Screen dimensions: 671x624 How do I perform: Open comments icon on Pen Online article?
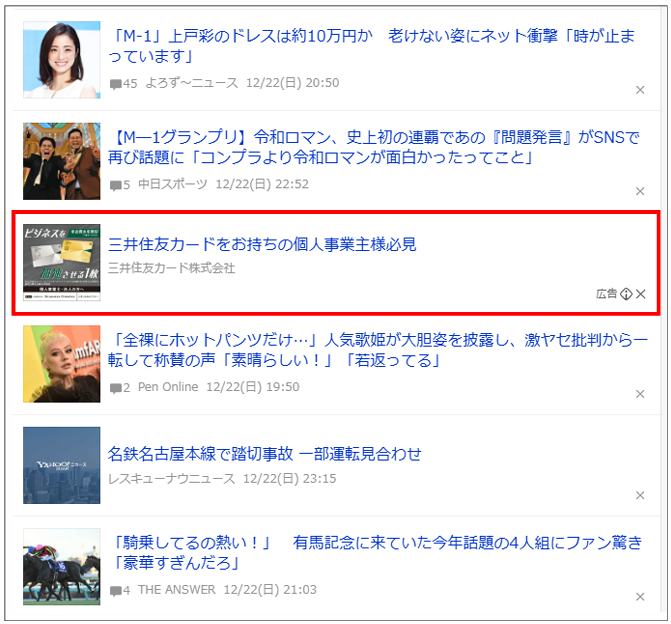coord(116,388)
